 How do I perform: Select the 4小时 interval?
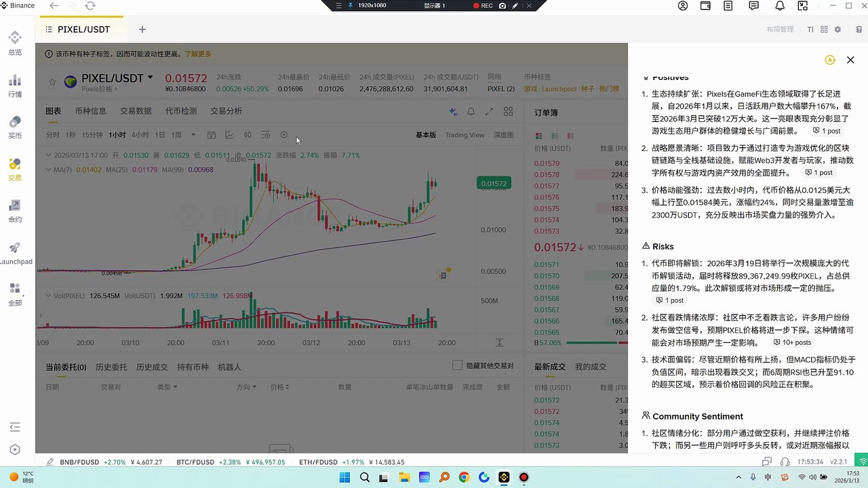tap(140, 135)
